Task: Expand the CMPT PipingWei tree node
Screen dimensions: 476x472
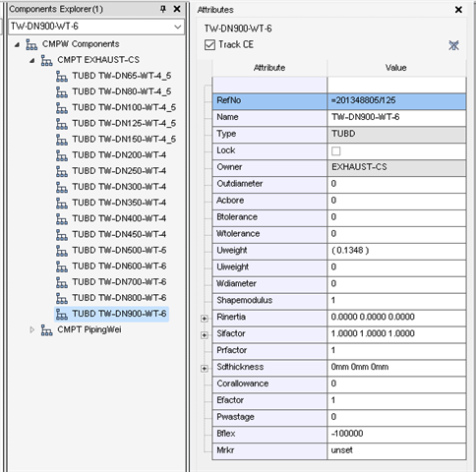Action: [31, 329]
